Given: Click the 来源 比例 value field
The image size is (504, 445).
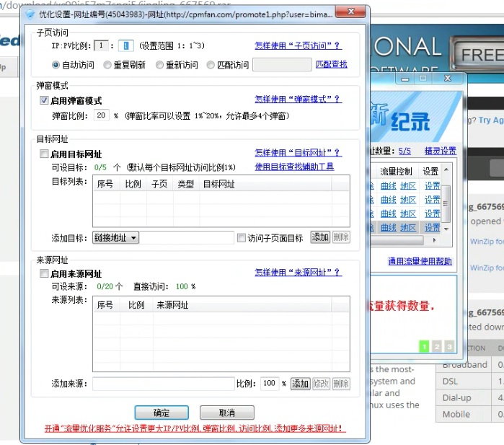Looking at the screenshot, I should click(269, 383).
